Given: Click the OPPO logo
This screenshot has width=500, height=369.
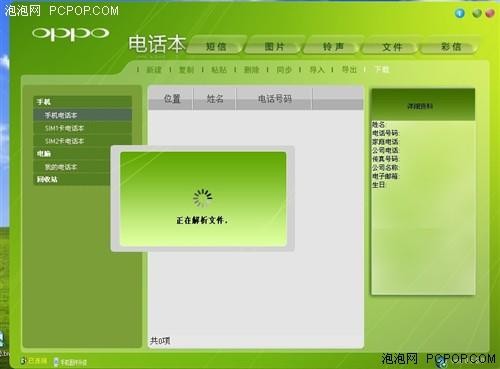Looking at the screenshot, I should pos(70,34).
